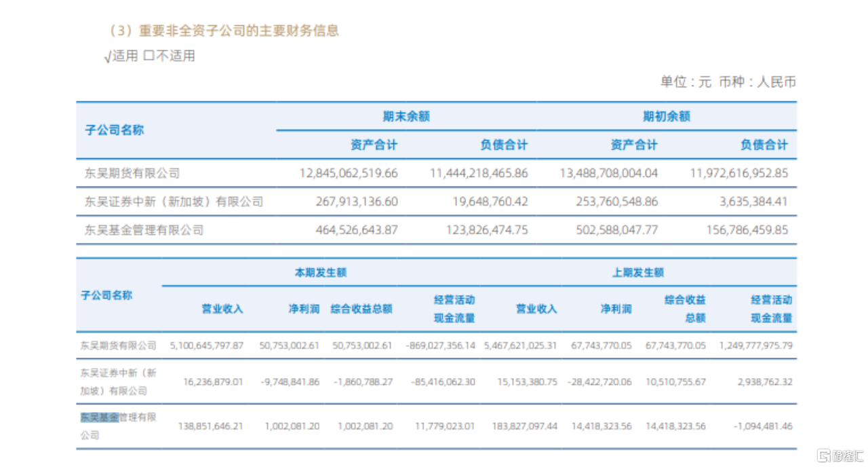The height and width of the screenshot is (467, 868).
Task: Select the net profit -28,422,720.06
Action: [x=599, y=382]
